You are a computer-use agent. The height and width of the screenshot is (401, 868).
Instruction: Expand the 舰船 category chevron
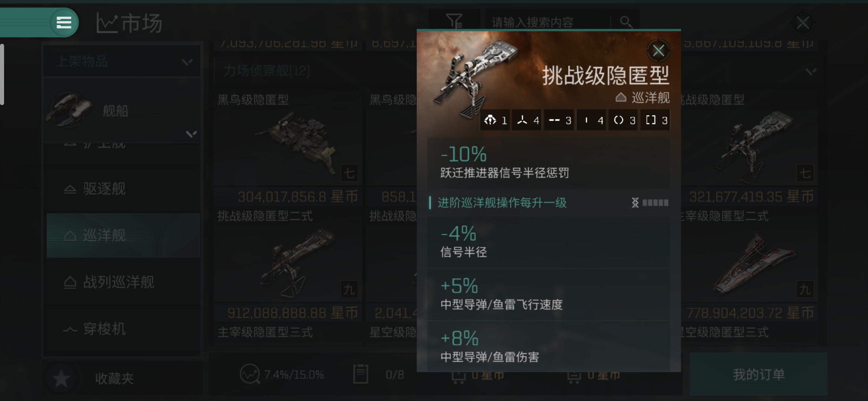[x=191, y=134]
